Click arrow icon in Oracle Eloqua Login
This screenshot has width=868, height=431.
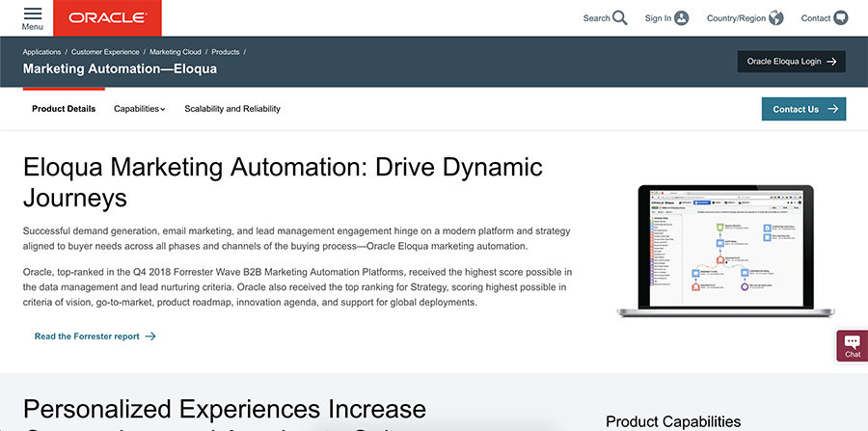(x=831, y=62)
